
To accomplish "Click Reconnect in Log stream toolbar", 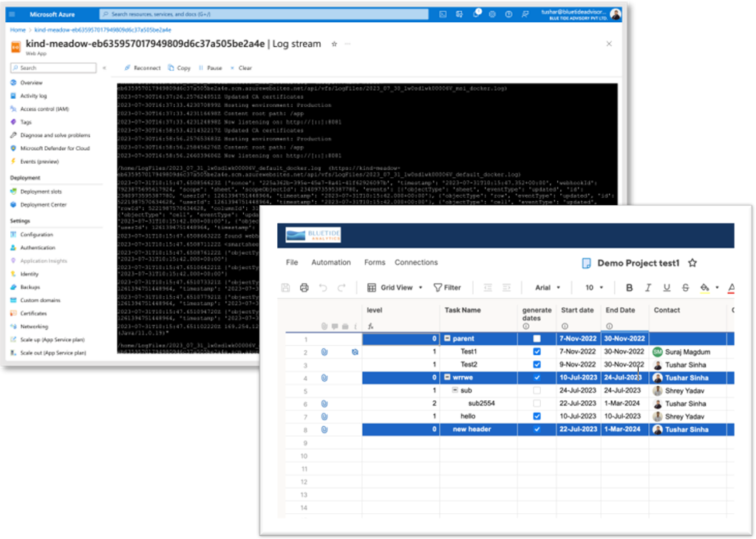I will tap(142, 68).
